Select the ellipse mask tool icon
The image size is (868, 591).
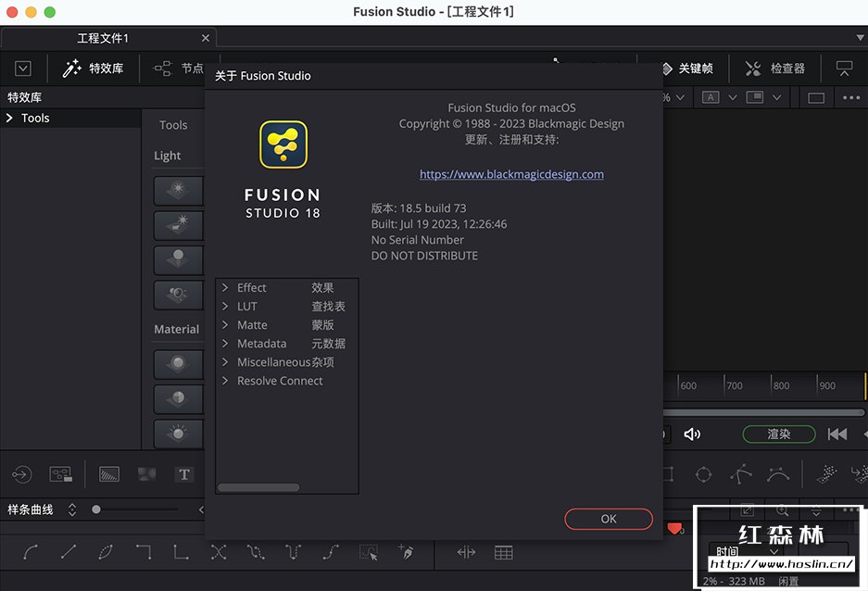click(704, 474)
